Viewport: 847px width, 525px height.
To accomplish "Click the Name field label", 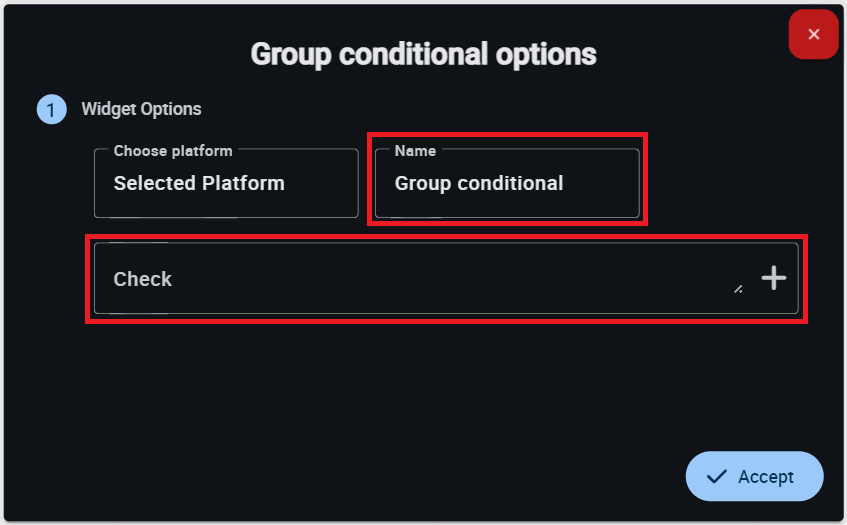I will point(415,151).
